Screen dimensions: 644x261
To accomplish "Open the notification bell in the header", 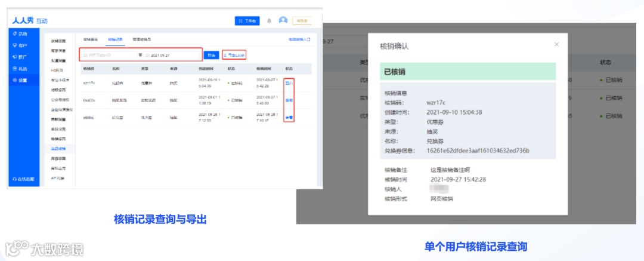I will pyautogui.click(x=270, y=20).
